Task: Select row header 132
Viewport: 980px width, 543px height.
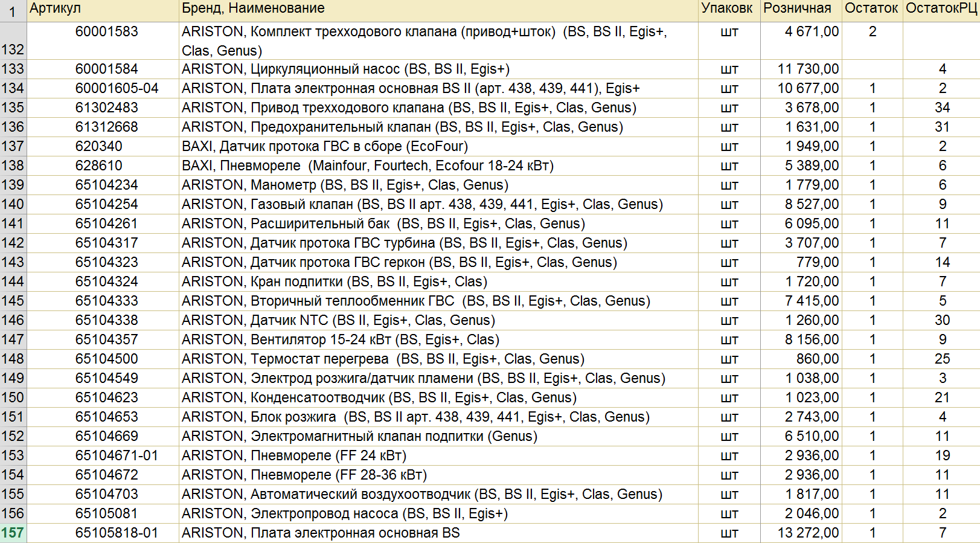Action: (13, 41)
